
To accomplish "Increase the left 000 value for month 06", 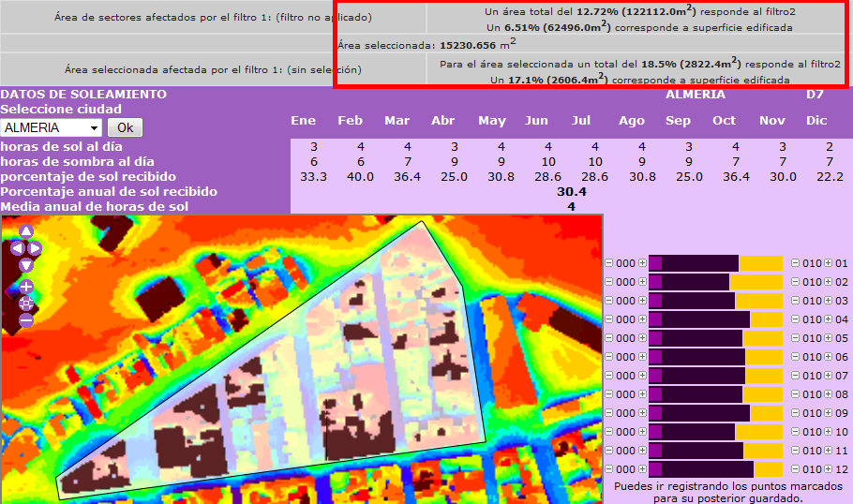I will tap(642, 357).
